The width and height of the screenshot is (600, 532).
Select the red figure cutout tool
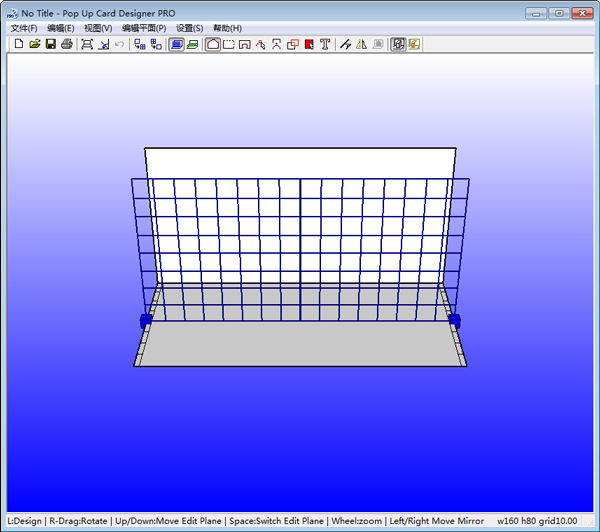click(x=277, y=44)
